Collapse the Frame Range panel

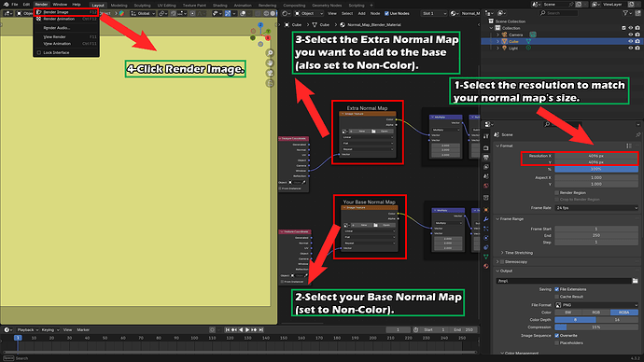[x=497, y=219]
